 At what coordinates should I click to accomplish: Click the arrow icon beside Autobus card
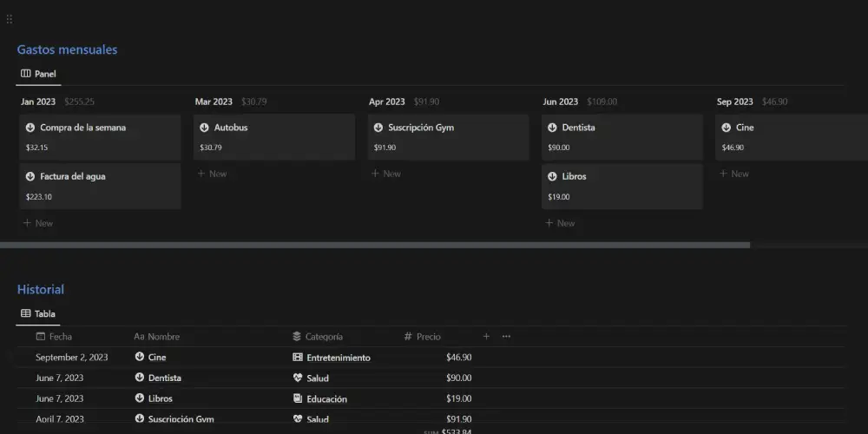point(205,128)
